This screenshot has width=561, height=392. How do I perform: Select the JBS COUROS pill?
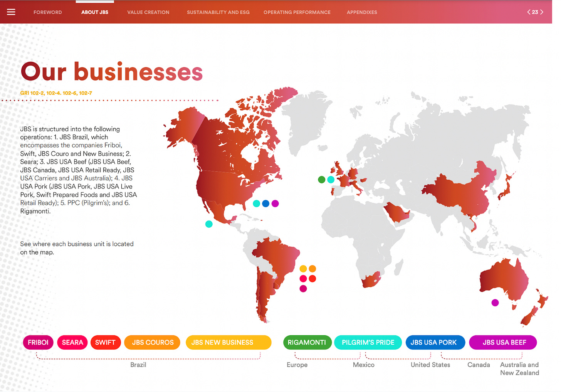coord(153,342)
